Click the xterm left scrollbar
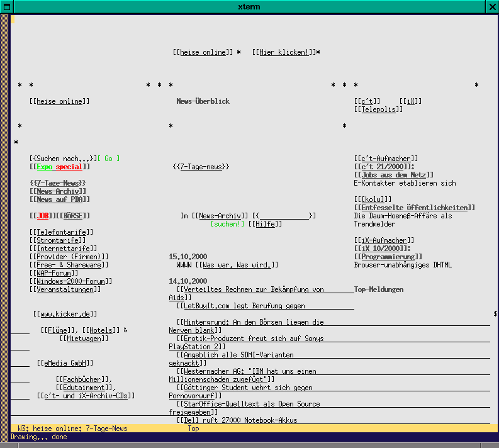This screenshot has height=448, width=499. click(x=6, y=220)
